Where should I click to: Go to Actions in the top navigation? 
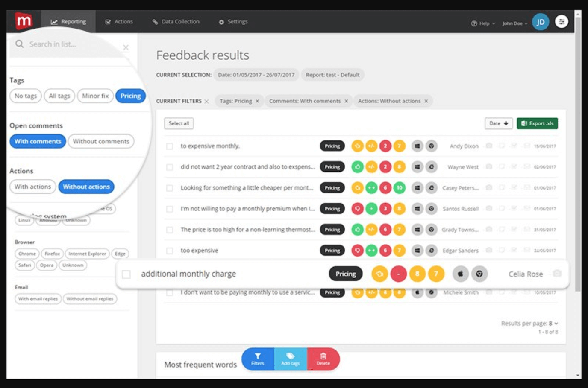pos(119,22)
